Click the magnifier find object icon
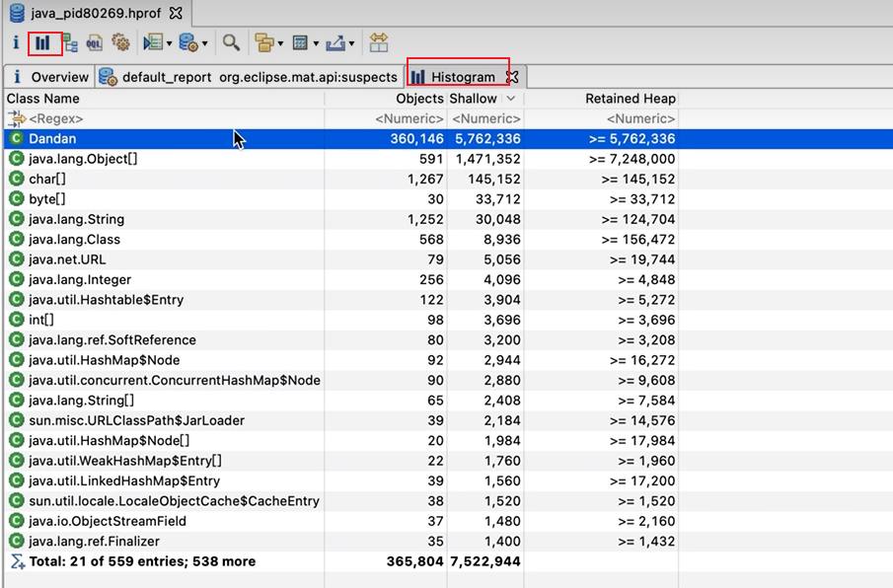The image size is (893, 588). [x=231, y=42]
